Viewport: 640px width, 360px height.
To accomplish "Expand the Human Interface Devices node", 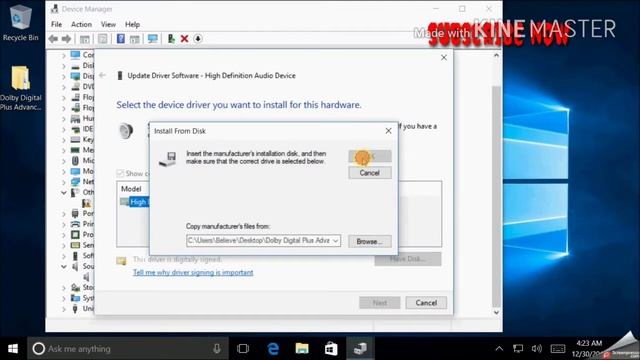I will point(64,119).
